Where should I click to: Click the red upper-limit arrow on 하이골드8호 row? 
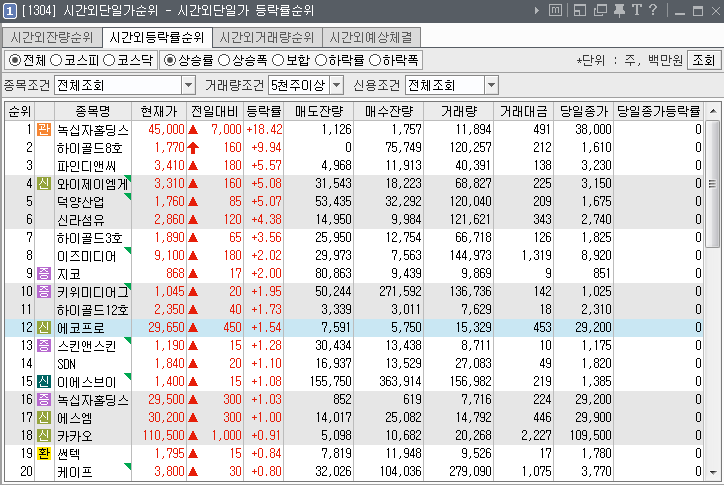[193, 148]
